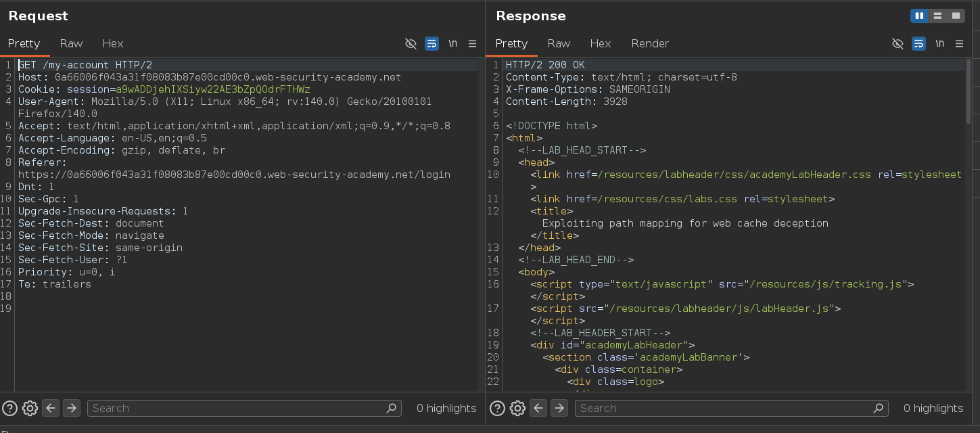Toggle line wrap in Request panel

tap(431, 43)
